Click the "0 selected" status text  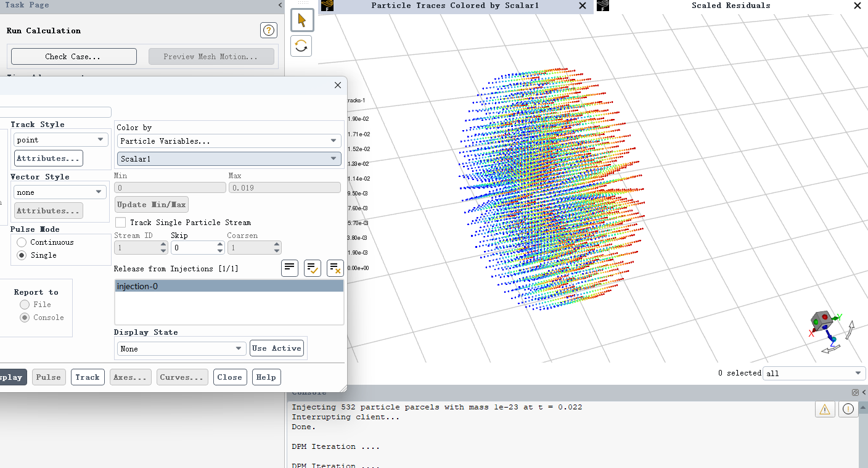click(x=740, y=373)
